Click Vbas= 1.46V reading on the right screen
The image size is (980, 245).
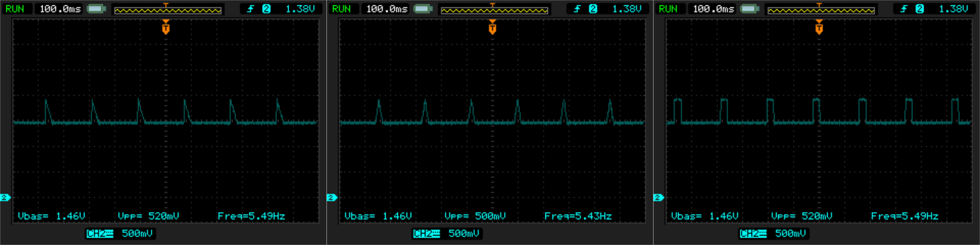pos(705,216)
